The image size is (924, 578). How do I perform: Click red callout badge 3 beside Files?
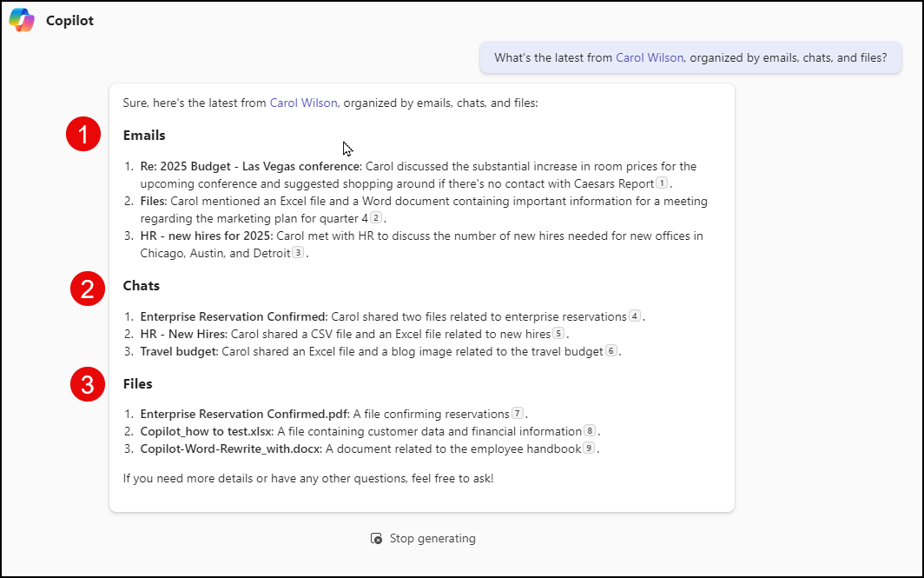click(x=88, y=384)
